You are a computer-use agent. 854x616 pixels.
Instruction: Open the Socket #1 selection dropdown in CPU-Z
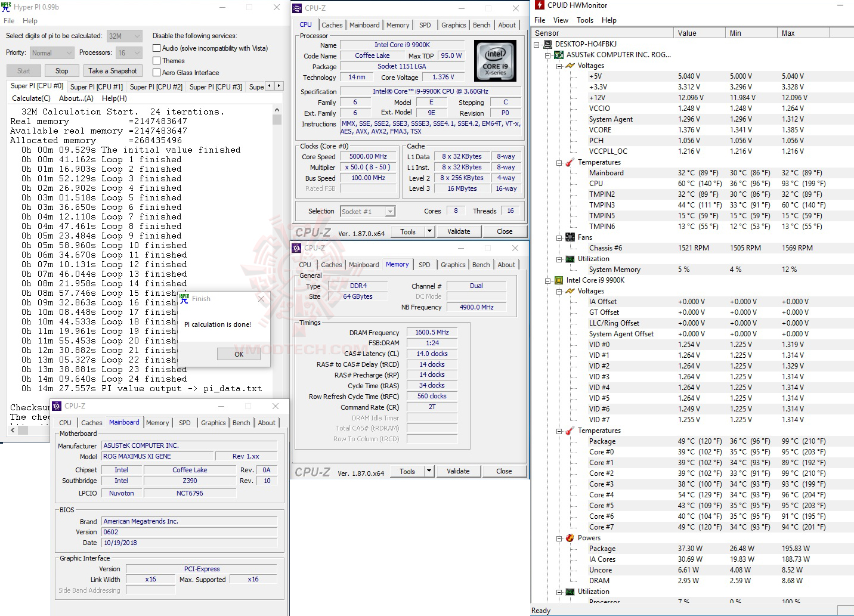tap(389, 211)
